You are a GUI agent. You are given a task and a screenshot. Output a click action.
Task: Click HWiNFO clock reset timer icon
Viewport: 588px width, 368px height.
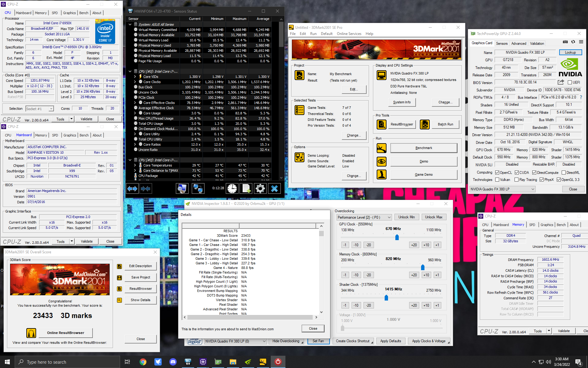232,189
